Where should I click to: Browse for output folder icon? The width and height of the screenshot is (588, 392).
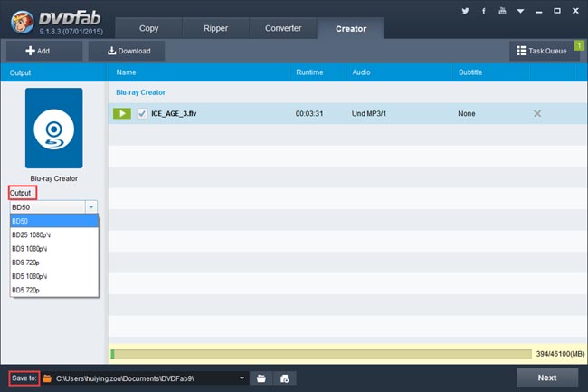261,378
